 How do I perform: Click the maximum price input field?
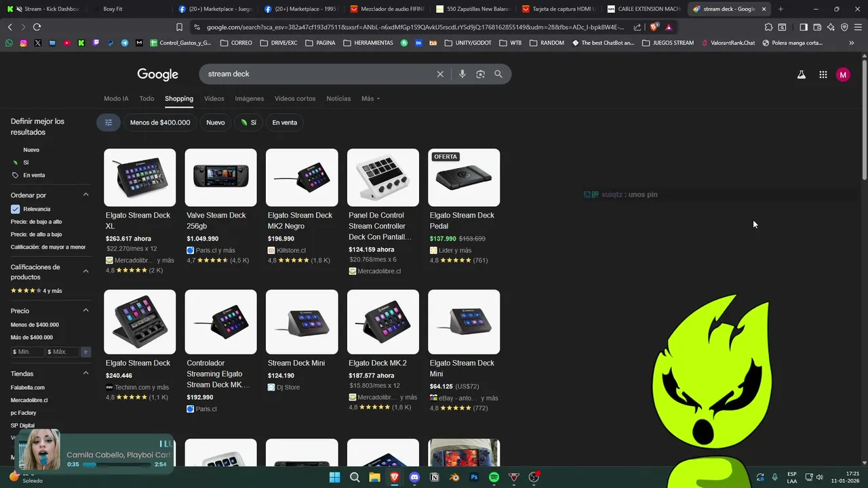pos(63,352)
